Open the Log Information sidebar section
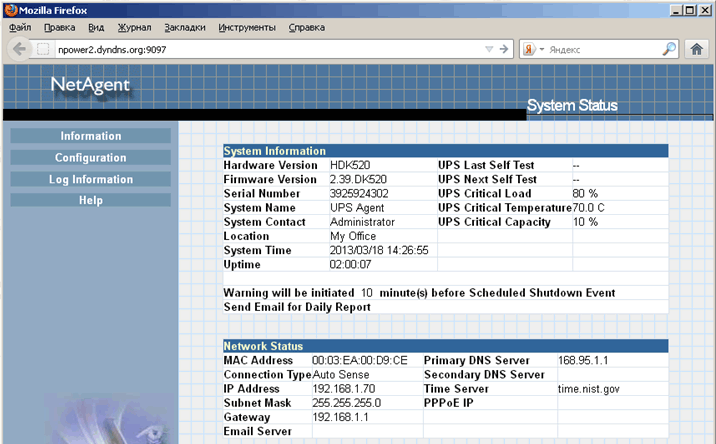This screenshot has height=444, width=716. click(90, 179)
